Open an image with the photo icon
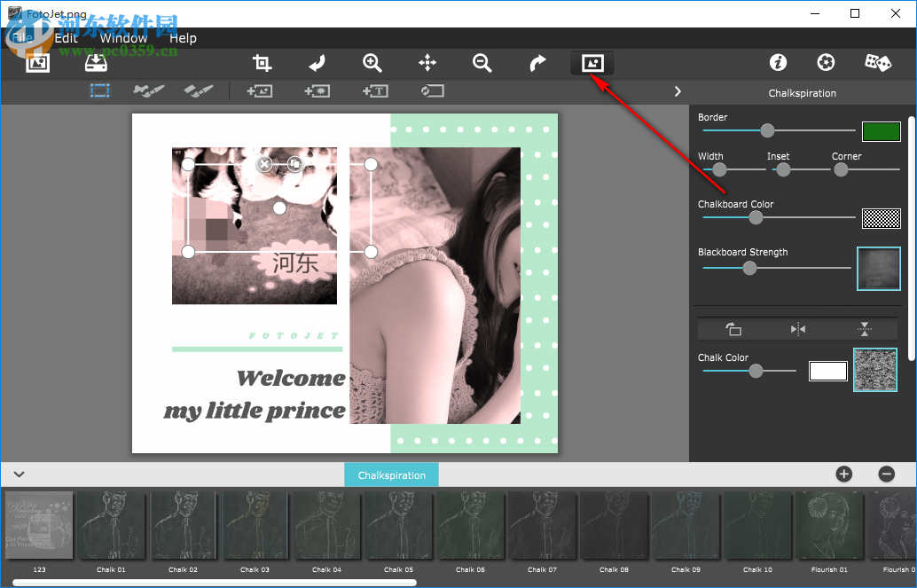Viewport: 917px width, 588px height. tap(38, 63)
